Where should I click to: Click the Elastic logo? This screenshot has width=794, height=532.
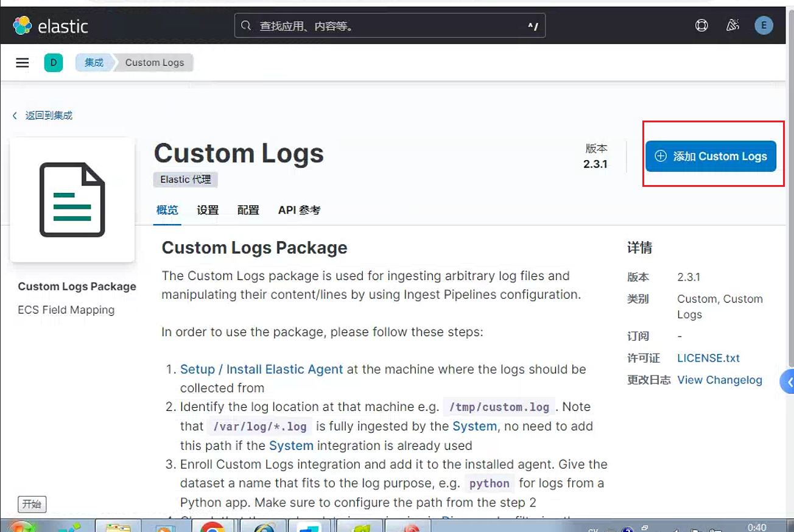click(x=51, y=26)
